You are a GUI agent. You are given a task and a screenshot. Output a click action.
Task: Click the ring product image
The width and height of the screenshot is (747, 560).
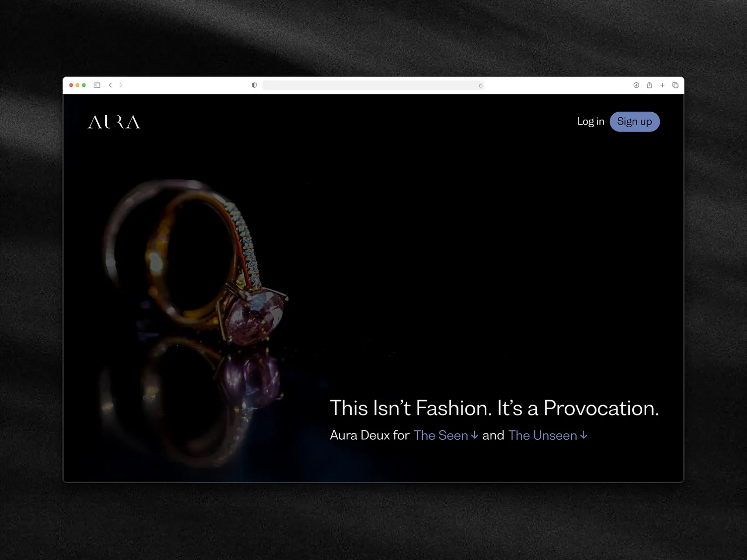pos(194,323)
